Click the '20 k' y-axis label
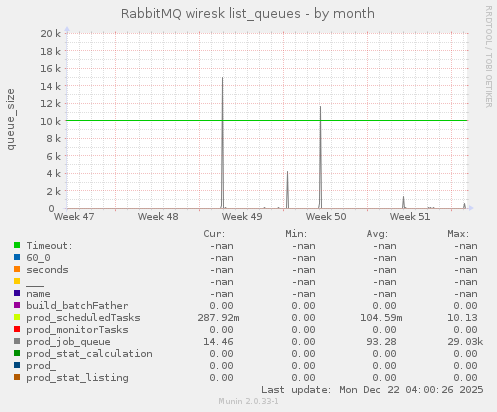Image resolution: width=497 pixels, height=412 pixels. pos(51,33)
